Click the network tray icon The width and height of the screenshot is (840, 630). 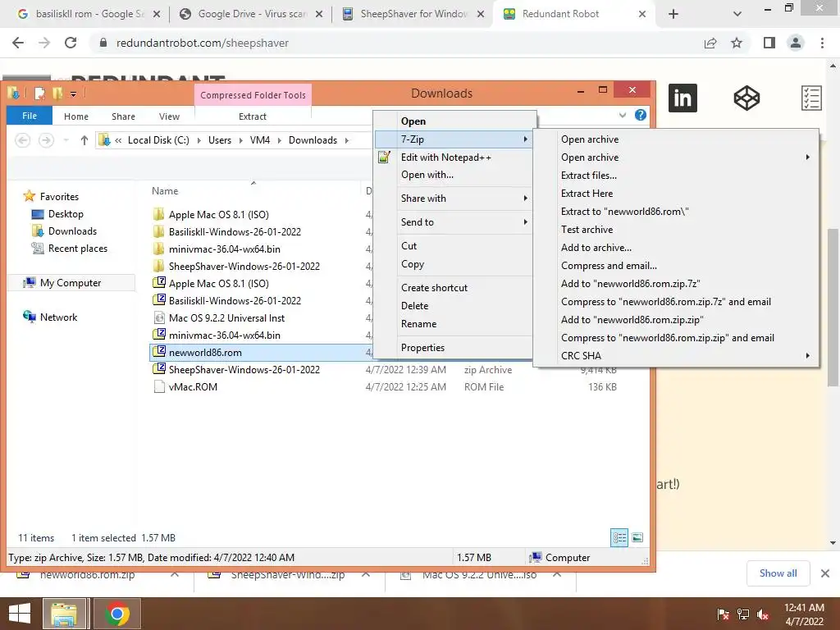[x=743, y=614]
